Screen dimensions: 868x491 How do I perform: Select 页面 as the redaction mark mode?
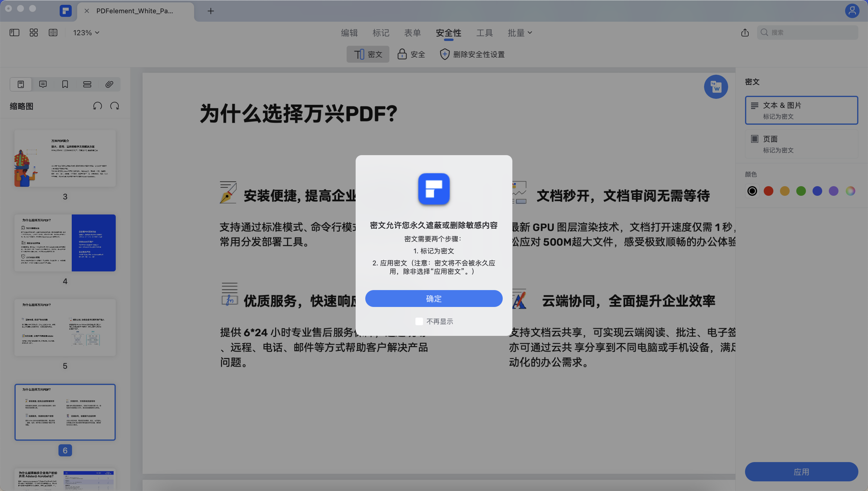coord(801,144)
